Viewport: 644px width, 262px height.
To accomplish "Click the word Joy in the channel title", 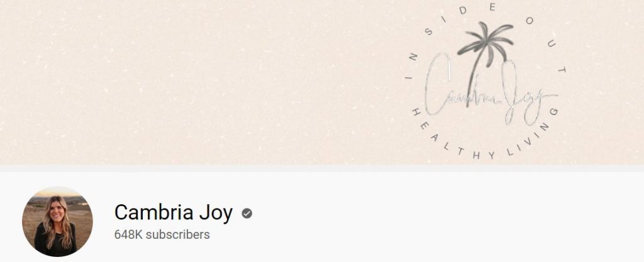I will (216, 213).
